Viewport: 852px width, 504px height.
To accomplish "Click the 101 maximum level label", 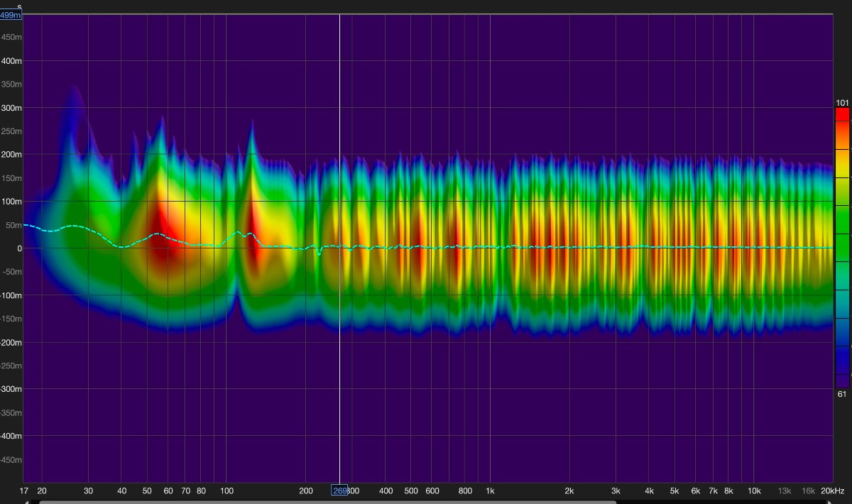I will pos(842,103).
